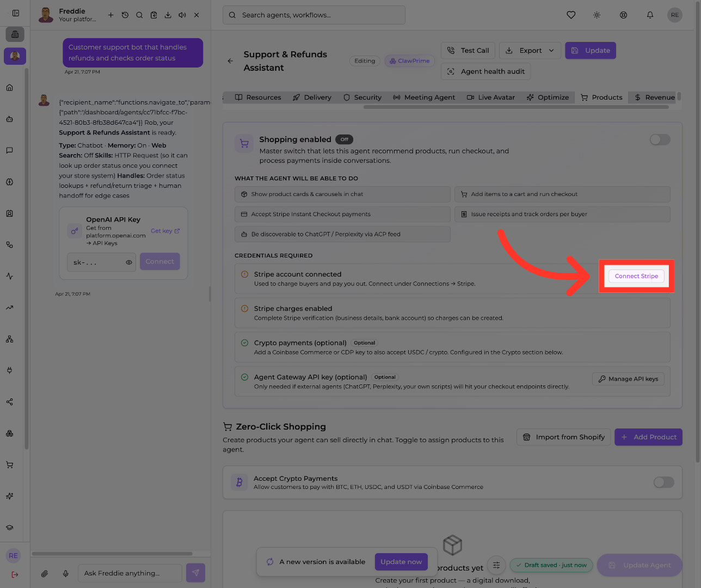
Task: Click the ClawPrime badge
Action: (x=410, y=61)
